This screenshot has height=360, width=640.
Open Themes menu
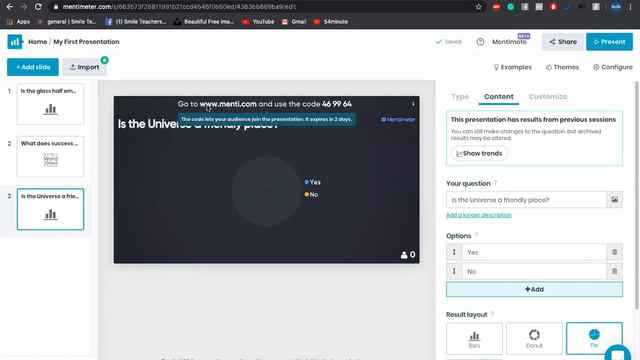click(562, 67)
